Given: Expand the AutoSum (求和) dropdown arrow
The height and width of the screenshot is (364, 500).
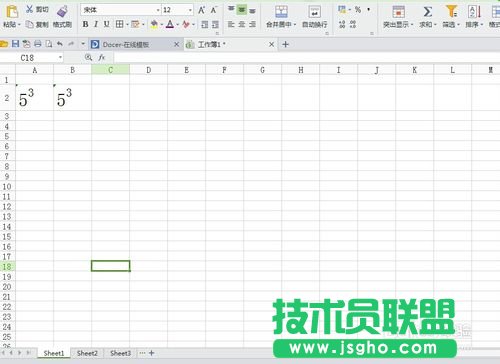Looking at the screenshot, I should (435, 25).
